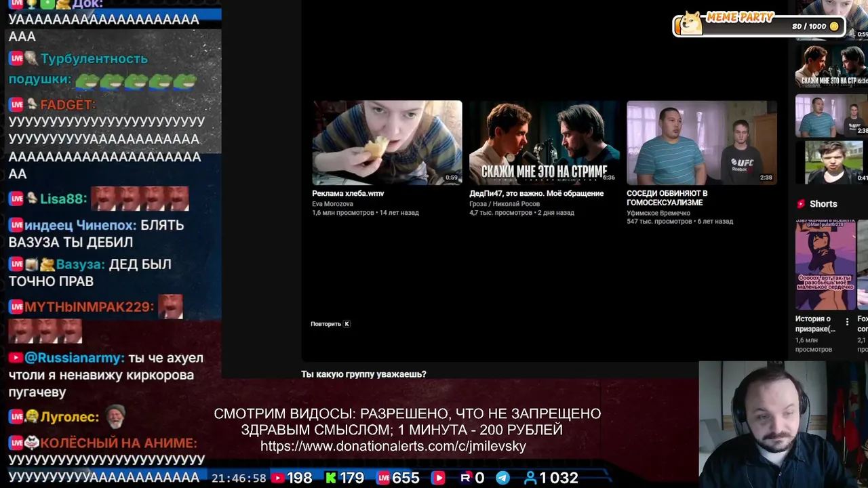Click the LIVE badge beside индеец Чинепох
The height and width of the screenshot is (488, 868).
16,224
